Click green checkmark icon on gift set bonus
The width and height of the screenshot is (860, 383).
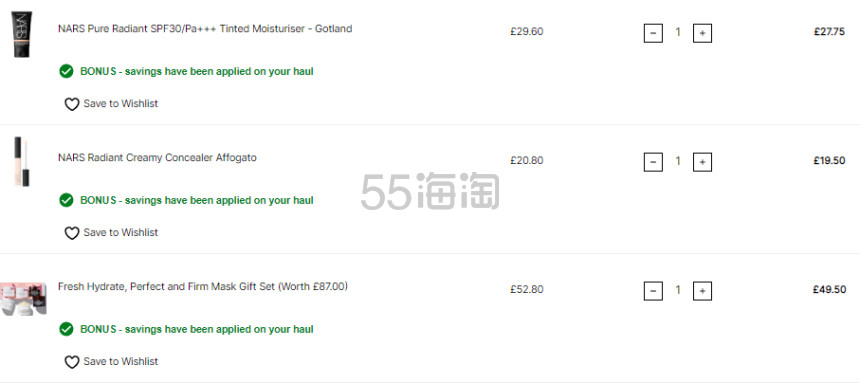pyautogui.click(x=66, y=329)
